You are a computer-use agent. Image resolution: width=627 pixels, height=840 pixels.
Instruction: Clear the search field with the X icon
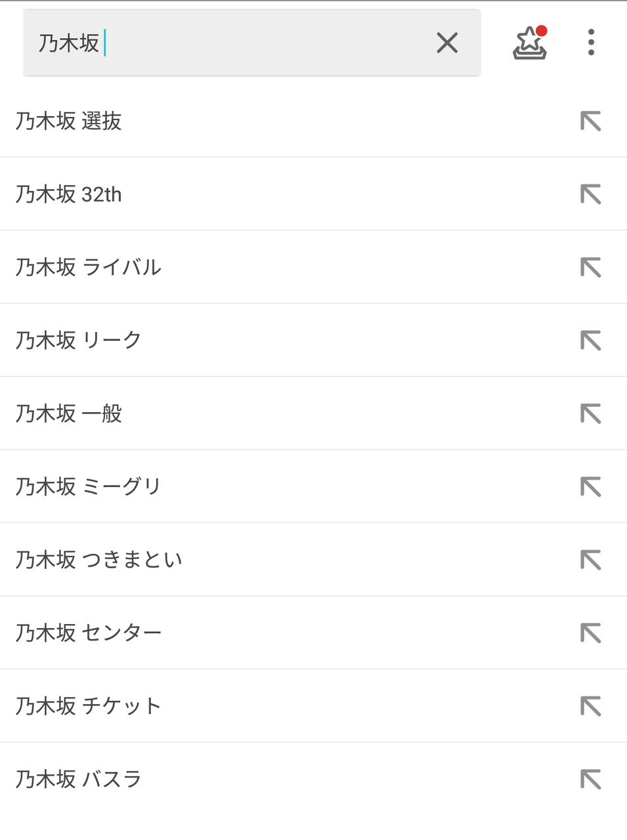[x=447, y=43]
